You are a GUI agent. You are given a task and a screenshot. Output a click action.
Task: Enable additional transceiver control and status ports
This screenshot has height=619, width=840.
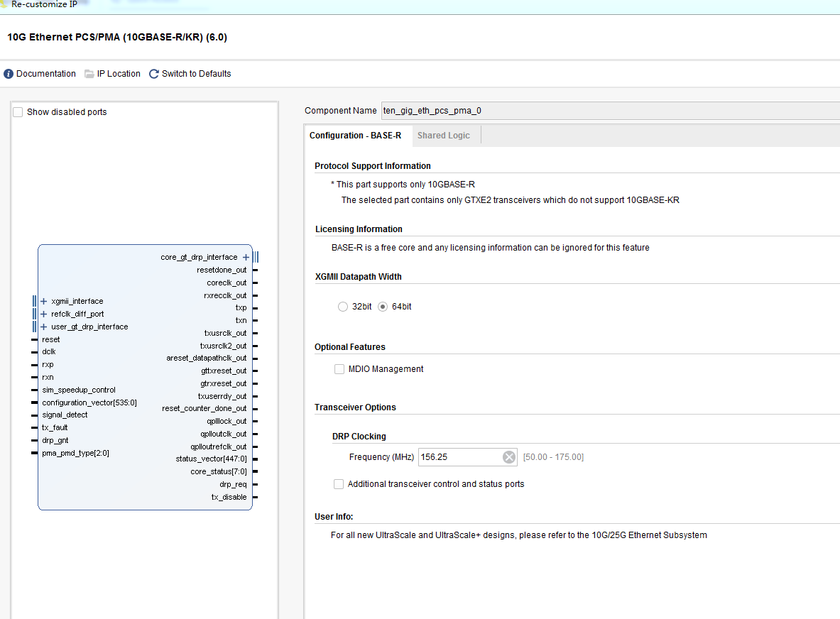coord(339,484)
